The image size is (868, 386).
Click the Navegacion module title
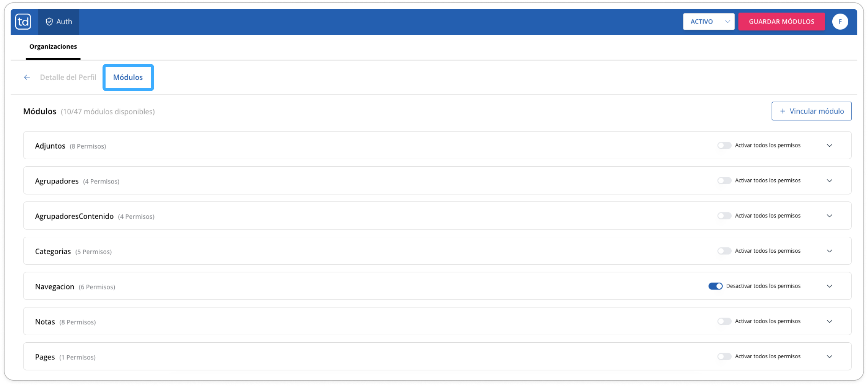55,286
